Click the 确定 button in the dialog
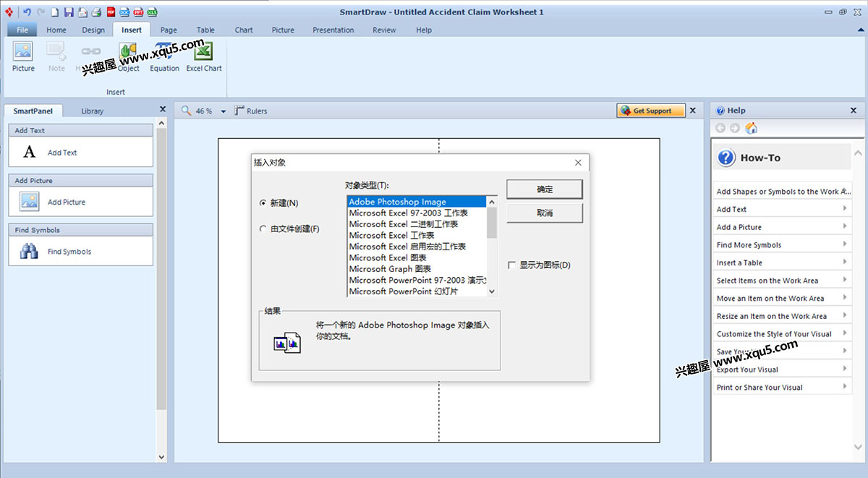The height and width of the screenshot is (478, 868). 545,189
